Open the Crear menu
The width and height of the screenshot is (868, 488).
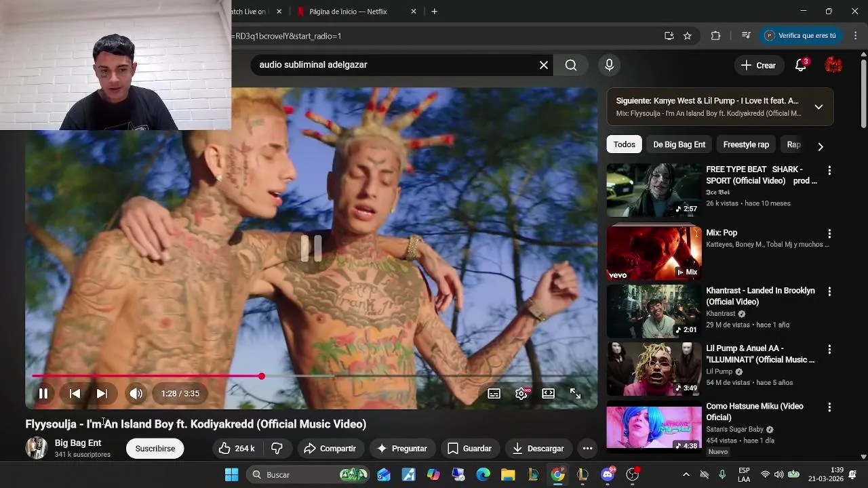[x=758, y=65]
